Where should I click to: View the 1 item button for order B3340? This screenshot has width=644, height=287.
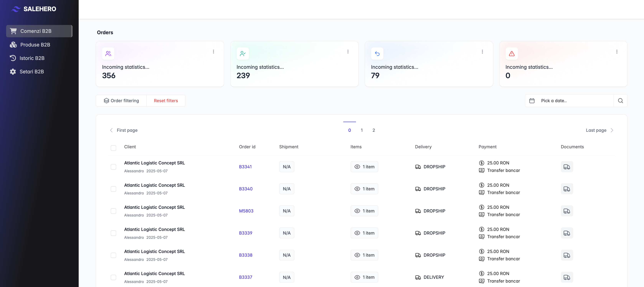[364, 189]
